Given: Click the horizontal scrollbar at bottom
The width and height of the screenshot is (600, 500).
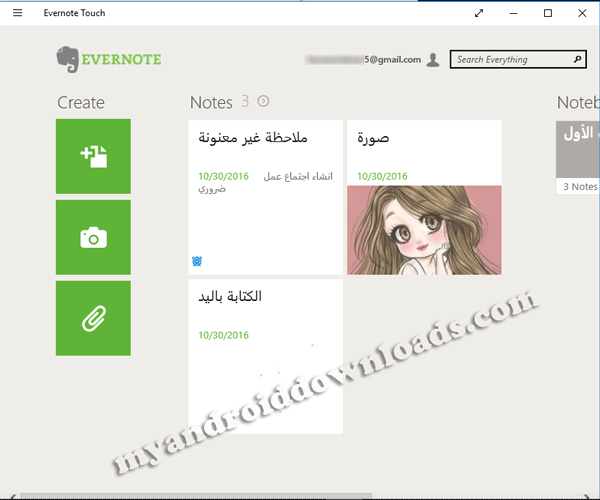Looking at the screenshot, I should (x=196, y=496).
